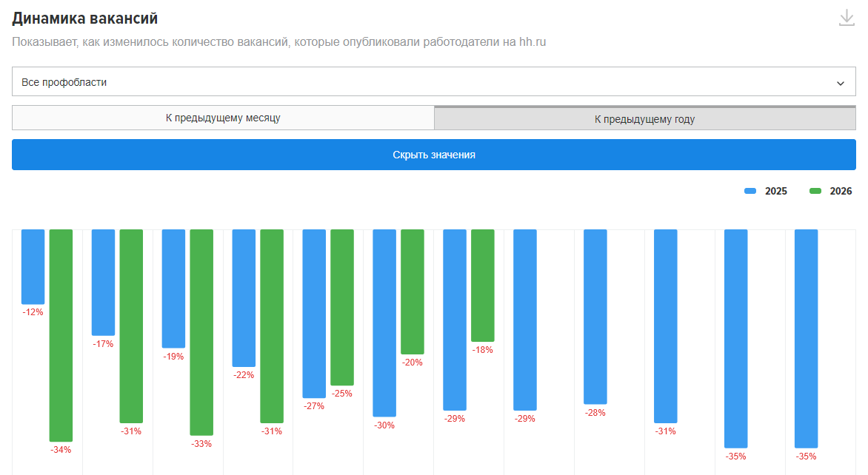Click the green bar labeled -18%
Screen dimensions: 868x475
[483, 286]
